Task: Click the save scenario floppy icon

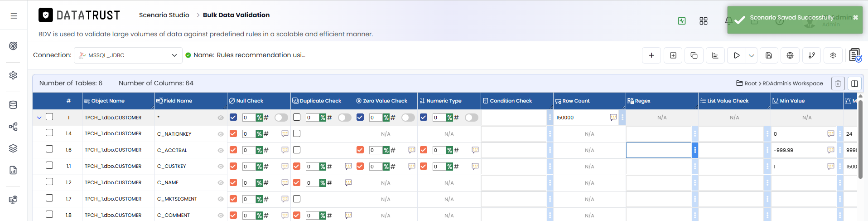Action: [769, 55]
